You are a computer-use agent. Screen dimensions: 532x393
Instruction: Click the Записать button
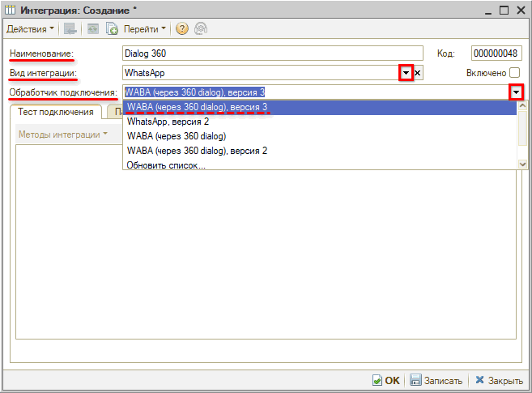(436, 380)
